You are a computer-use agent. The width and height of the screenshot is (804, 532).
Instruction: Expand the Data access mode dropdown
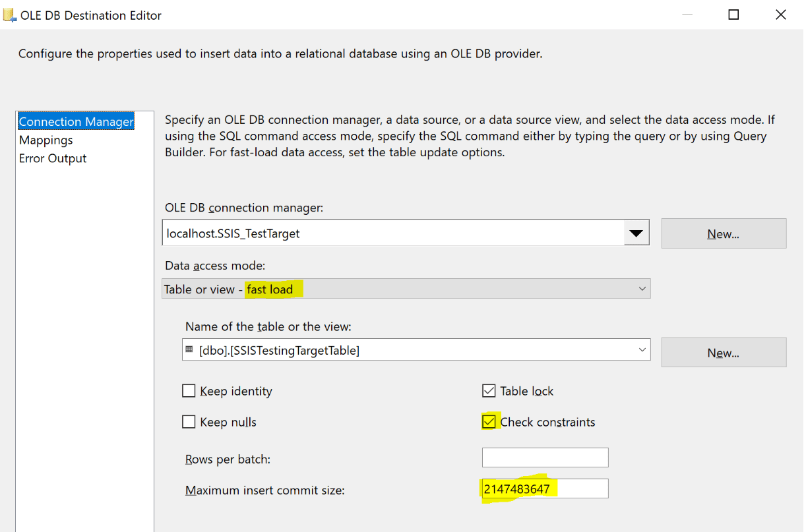click(642, 289)
